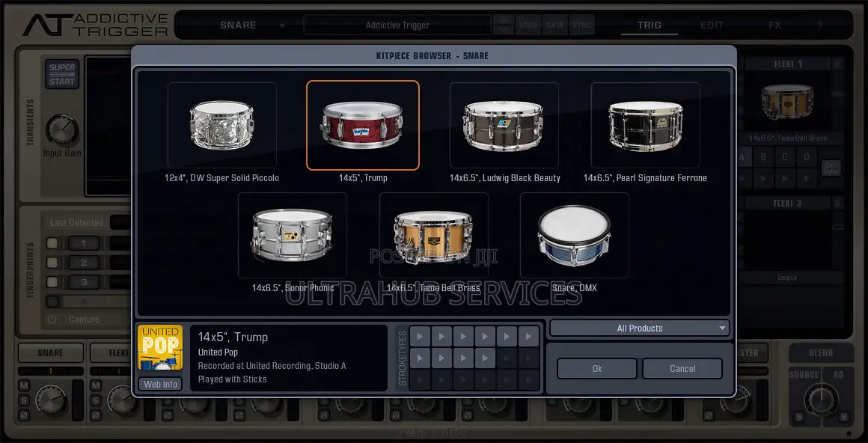
Task: Select layer C in Flexi 1
Action: pos(785,157)
